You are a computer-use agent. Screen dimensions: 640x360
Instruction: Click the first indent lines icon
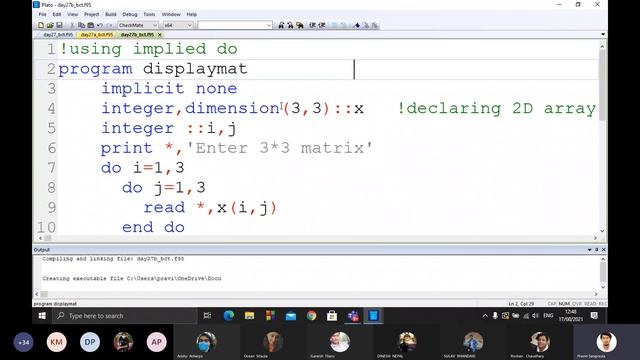(x=312, y=25)
